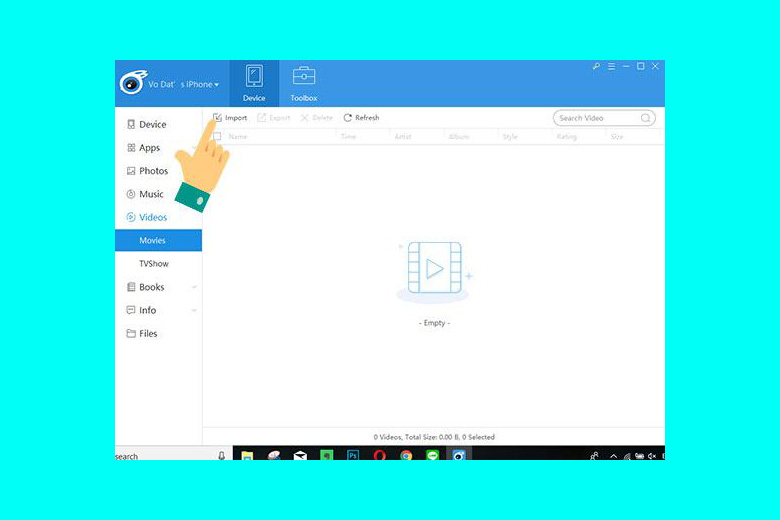Switch to the Toolbox tab
780x520 pixels.
pos(304,84)
